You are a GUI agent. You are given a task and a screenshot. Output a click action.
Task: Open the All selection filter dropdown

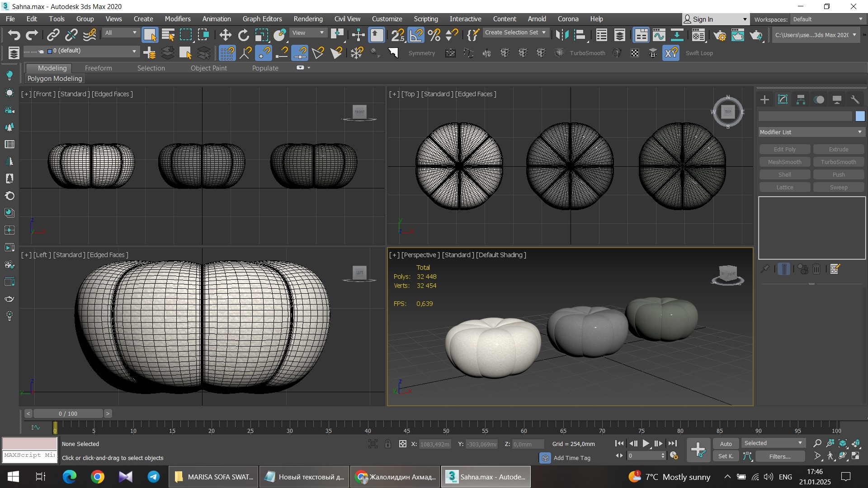[120, 33]
